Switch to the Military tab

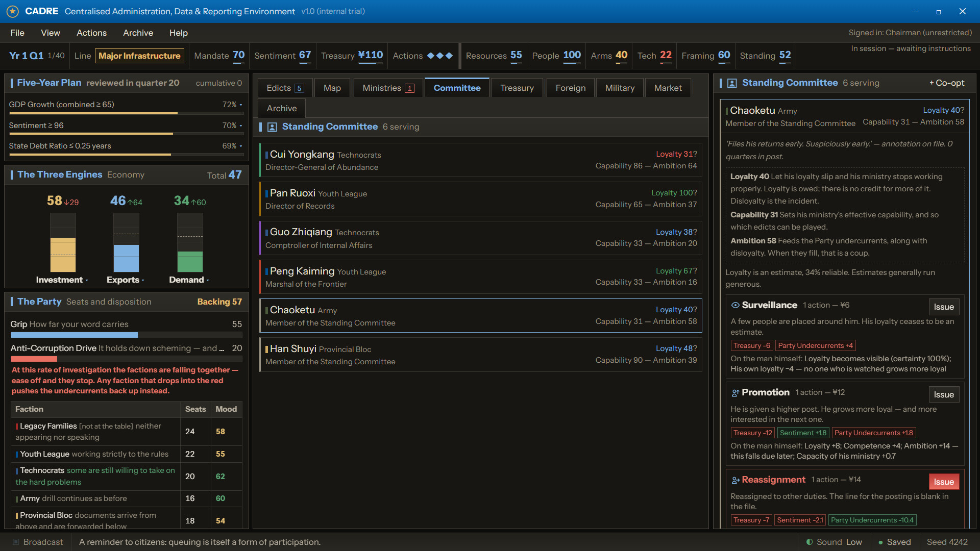coord(620,88)
